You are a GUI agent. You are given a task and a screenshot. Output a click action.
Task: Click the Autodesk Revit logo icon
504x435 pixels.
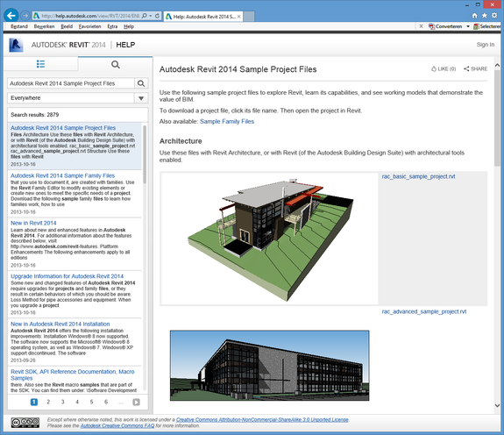tap(16, 45)
